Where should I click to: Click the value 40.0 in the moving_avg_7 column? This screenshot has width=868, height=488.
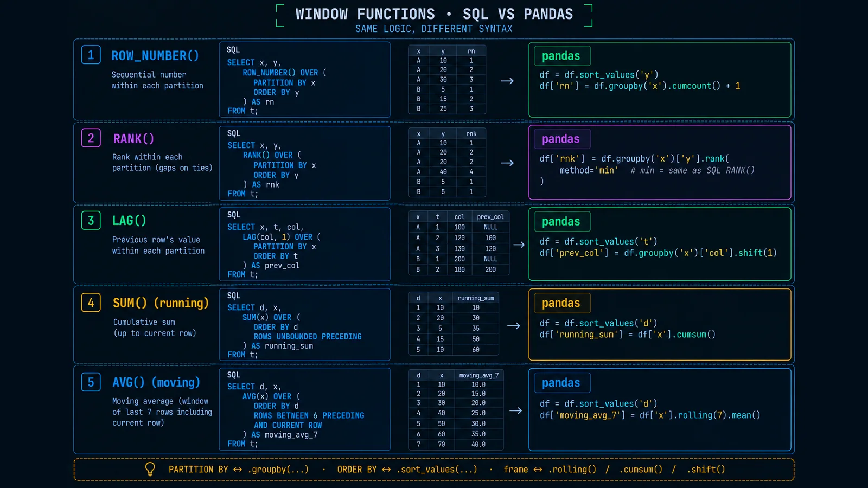pos(478,444)
